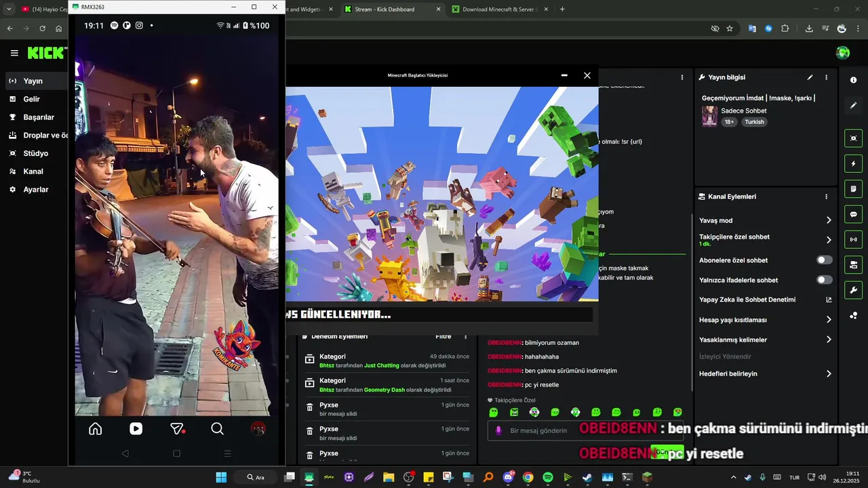Open the Stüdyo sidebar section
868x488 pixels.
pyautogui.click(x=34, y=153)
